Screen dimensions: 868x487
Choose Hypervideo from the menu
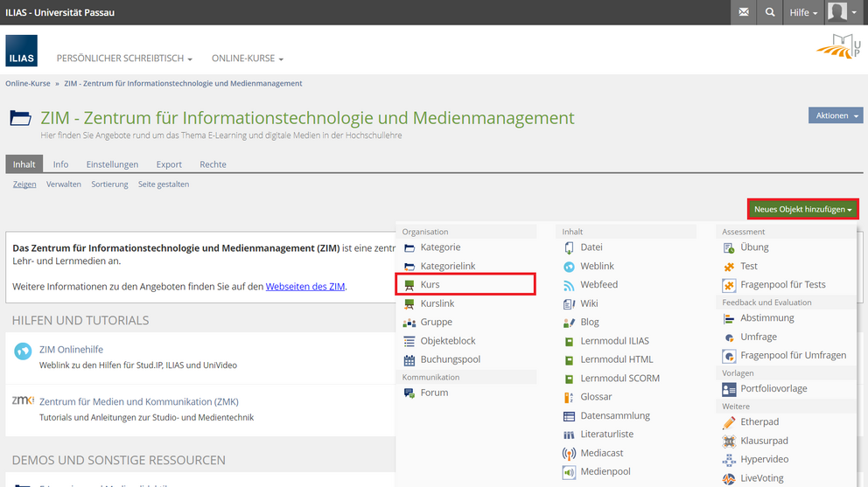coord(765,459)
